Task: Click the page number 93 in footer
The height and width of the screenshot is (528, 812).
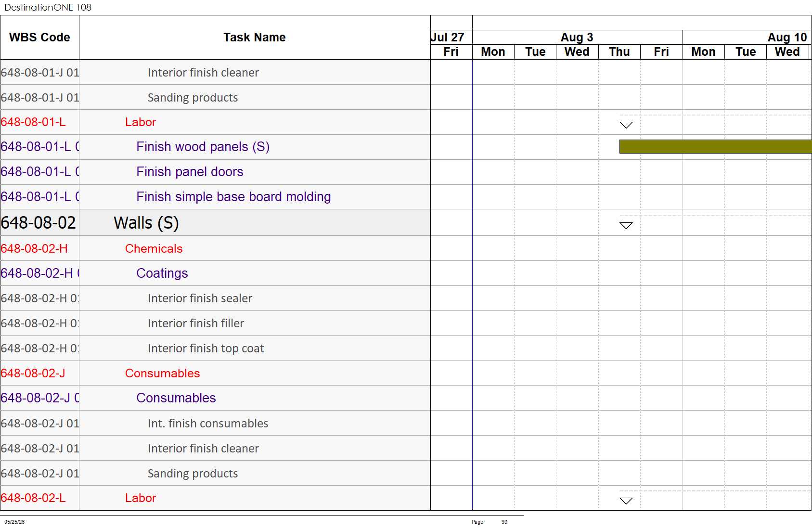Action: 504,522
